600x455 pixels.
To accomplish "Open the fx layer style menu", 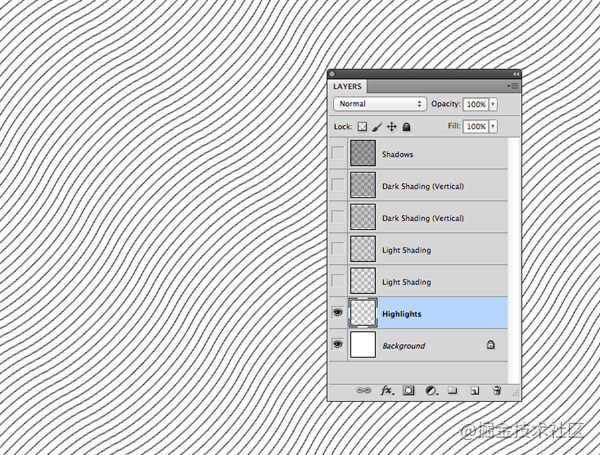I will [x=387, y=390].
